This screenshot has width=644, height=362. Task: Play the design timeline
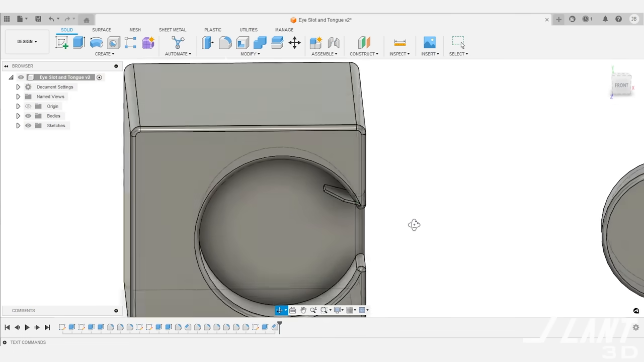click(x=27, y=327)
